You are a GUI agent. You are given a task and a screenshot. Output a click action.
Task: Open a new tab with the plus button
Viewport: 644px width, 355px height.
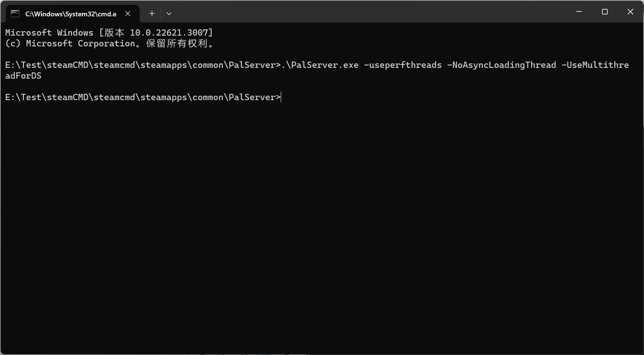click(152, 14)
